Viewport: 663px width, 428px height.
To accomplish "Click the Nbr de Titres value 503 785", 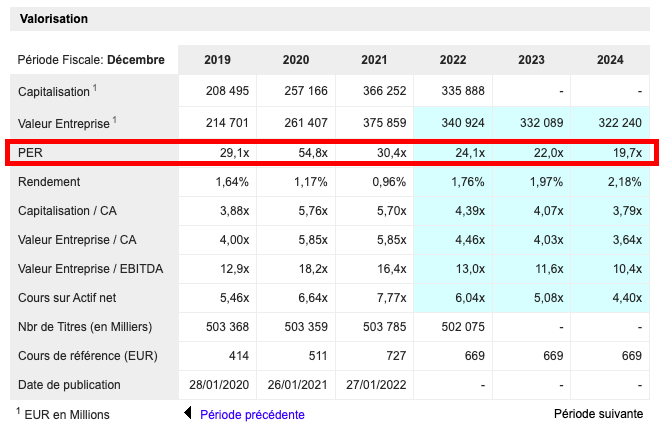I will 384,326.
